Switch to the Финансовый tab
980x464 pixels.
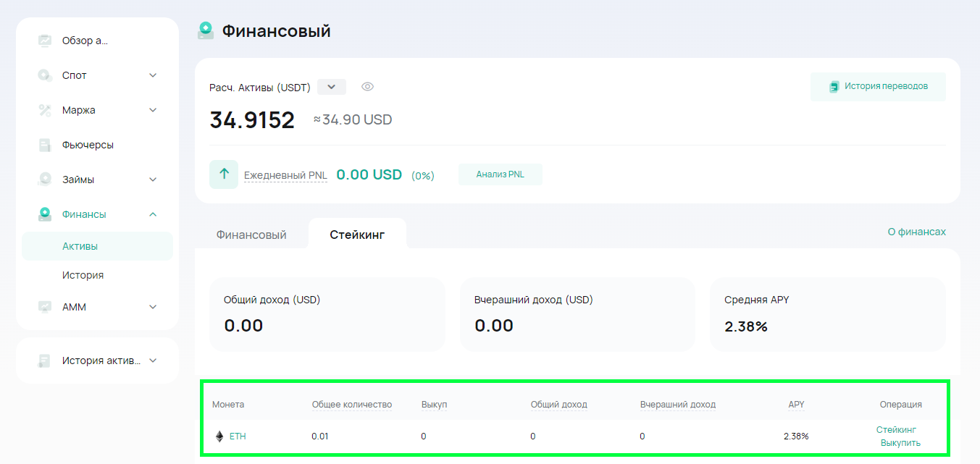(251, 235)
